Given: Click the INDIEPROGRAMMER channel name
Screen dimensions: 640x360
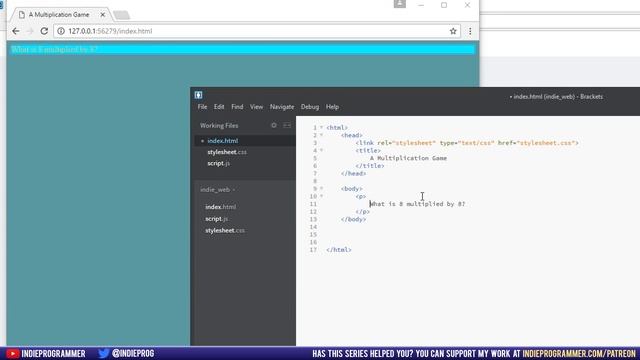Looking at the screenshot, I should pyautogui.click(x=53, y=353).
